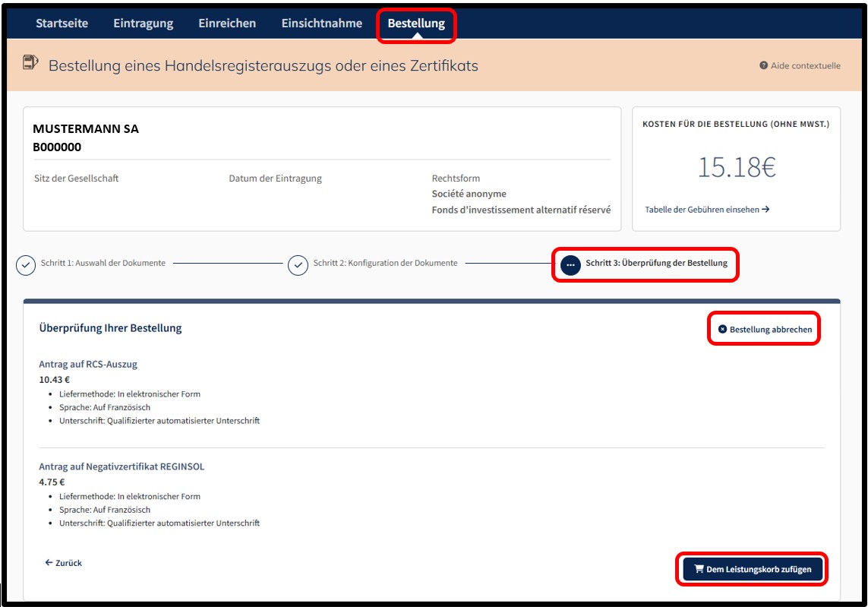Click the shopping cart icon on button

click(x=699, y=569)
